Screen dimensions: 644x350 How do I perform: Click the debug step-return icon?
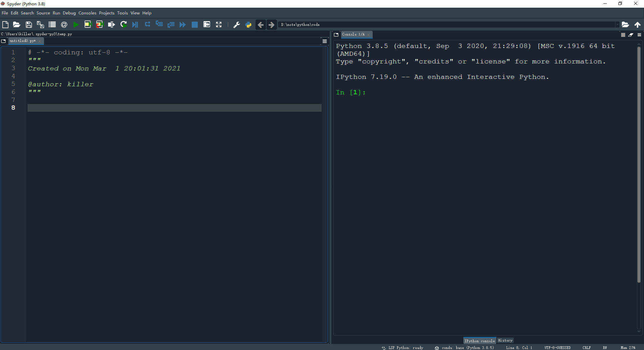click(x=171, y=24)
